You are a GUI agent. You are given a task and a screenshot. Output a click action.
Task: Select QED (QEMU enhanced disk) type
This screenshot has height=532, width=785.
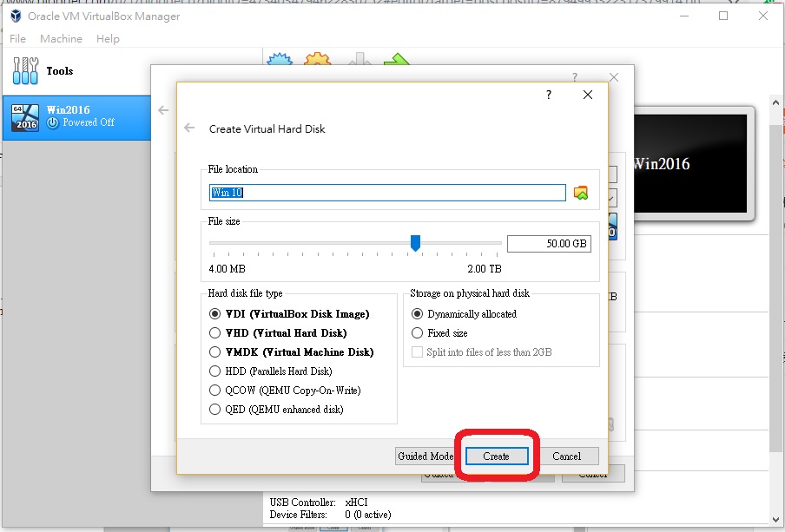(276, 409)
